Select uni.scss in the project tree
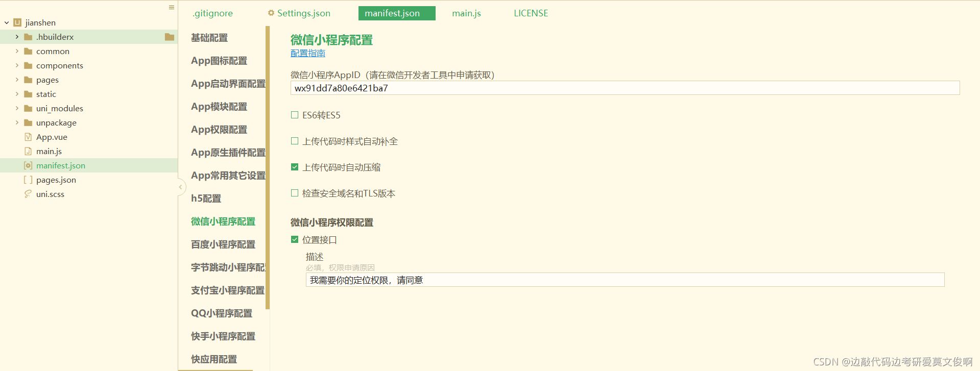 tap(50, 194)
